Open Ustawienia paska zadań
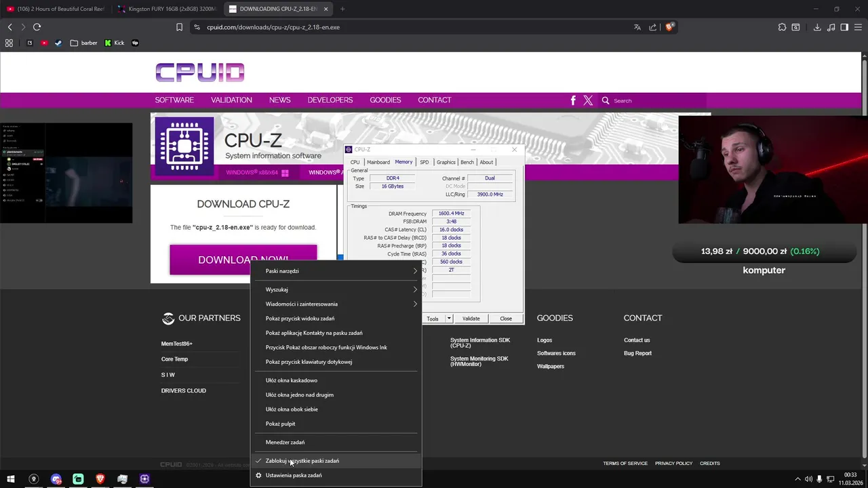 tap(336, 475)
